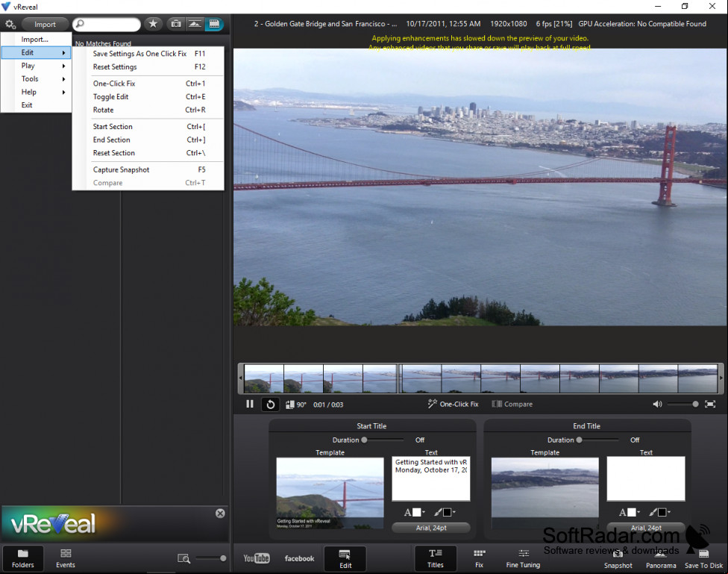
Task: Choose Import... from the menu
Action: pos(37,40)
